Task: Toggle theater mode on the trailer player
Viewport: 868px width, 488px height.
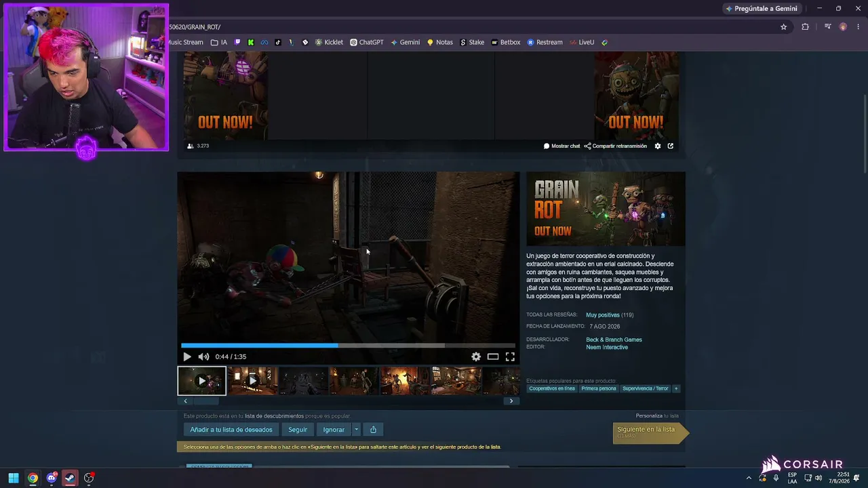Action: point(493,357)
